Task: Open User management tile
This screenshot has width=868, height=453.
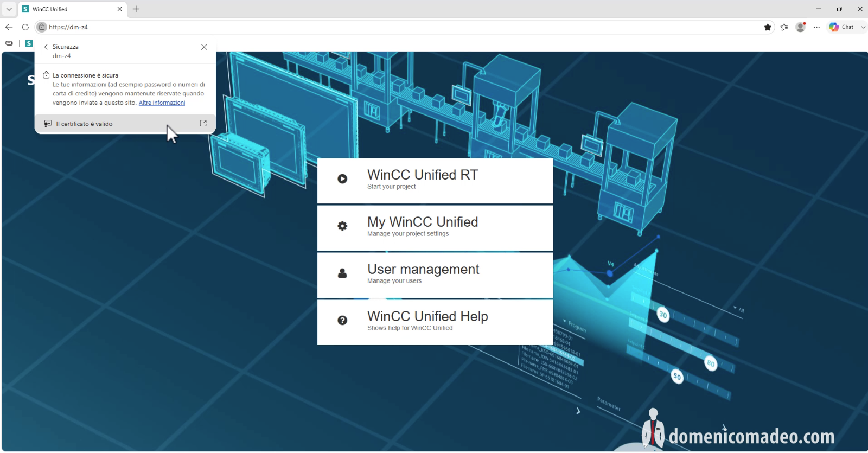Action: [x=435, y=275]
